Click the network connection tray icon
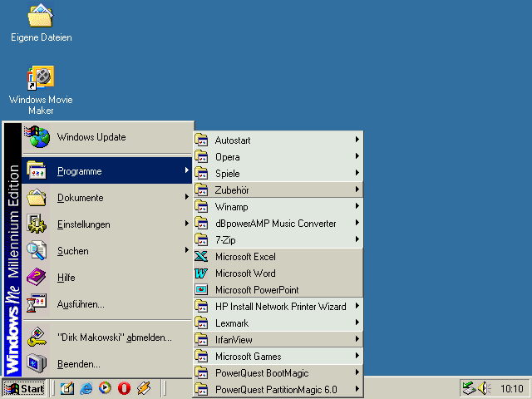The image size is (532, 399). pos(469,388)
